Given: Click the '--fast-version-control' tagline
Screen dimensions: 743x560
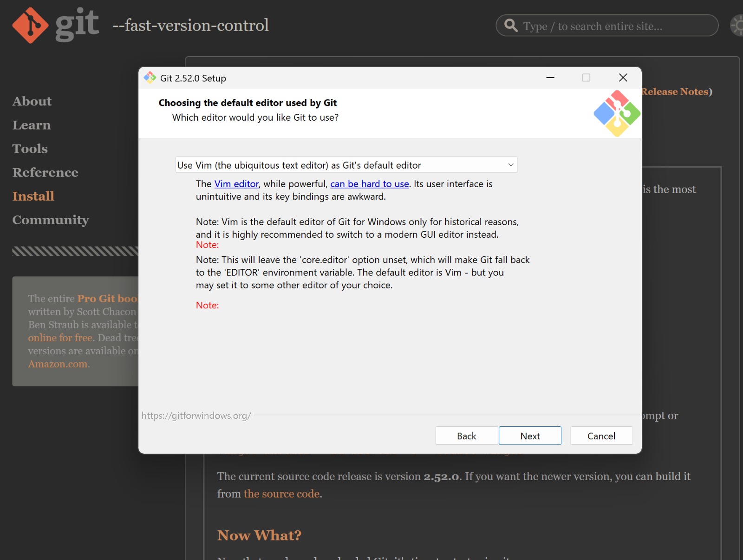Looking at the screenshot, I should click(190, 25).
